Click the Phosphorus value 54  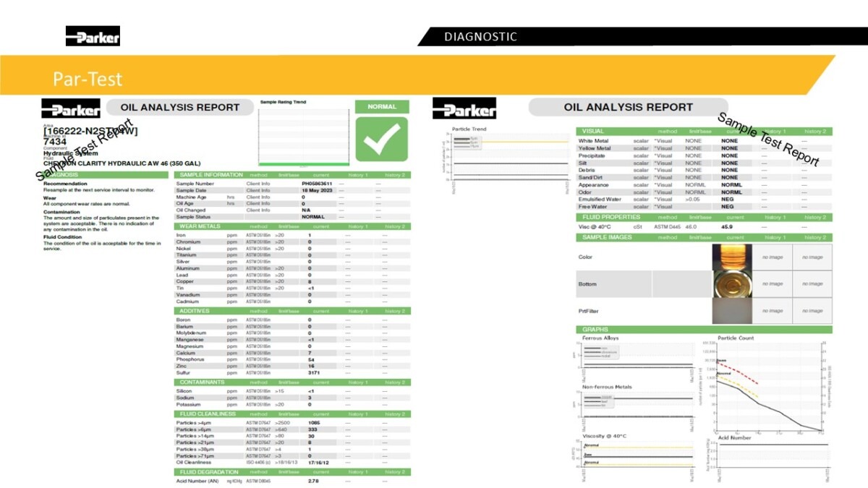[311, 359]
